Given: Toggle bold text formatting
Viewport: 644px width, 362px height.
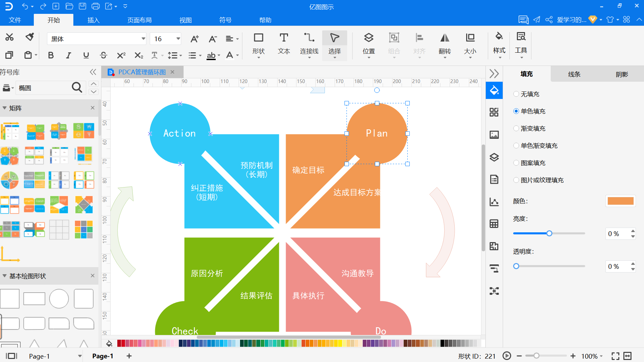Looking at the screenshot, I should click(x=51, y=55).
